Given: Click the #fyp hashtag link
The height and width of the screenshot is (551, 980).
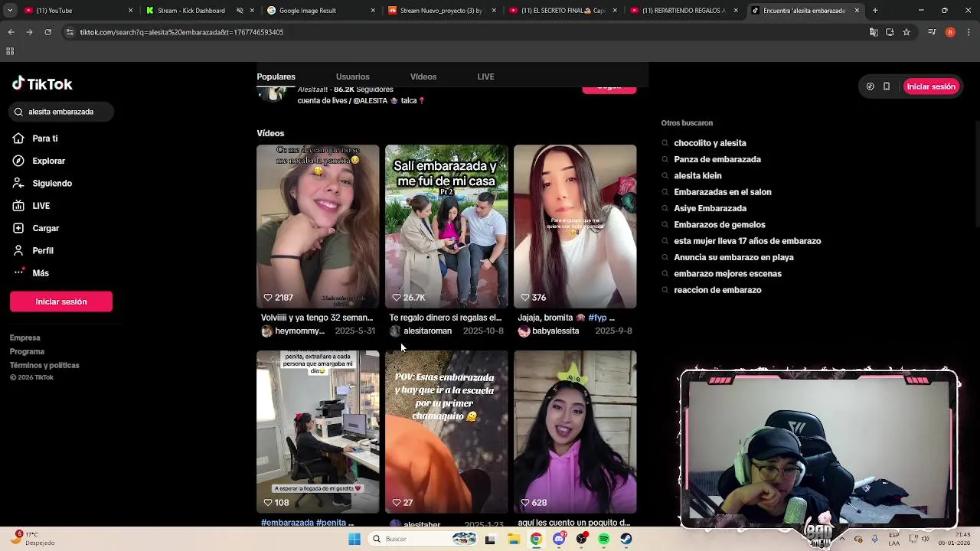Looking at the screenshot, I should 597,318.
